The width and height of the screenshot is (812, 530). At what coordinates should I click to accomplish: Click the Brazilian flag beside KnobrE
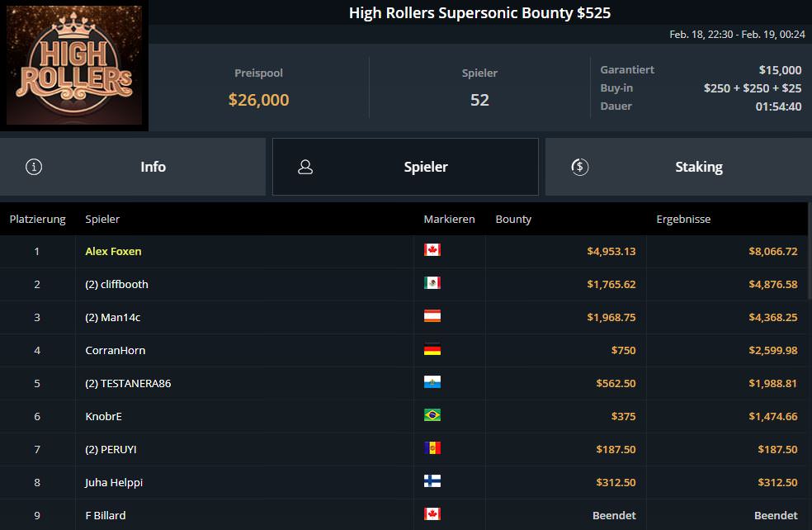click(x=432, y=415)
